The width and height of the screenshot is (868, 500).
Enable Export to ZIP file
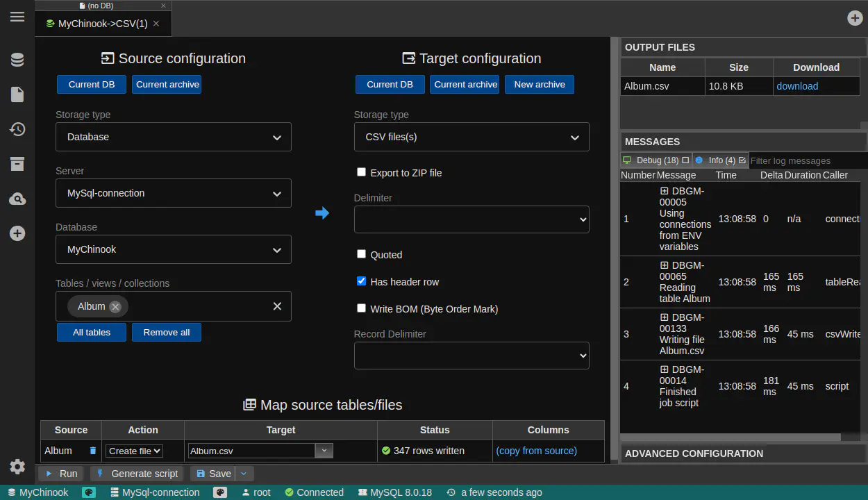pos(361,172)
